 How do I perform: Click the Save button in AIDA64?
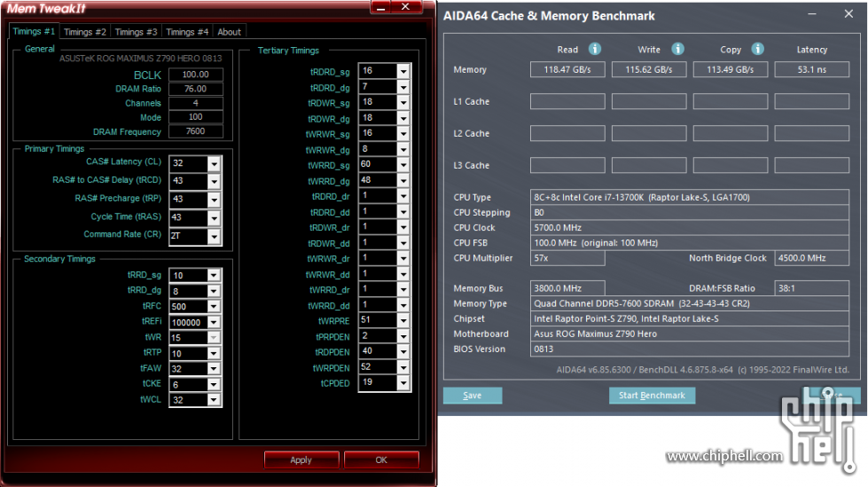point(473,396)
